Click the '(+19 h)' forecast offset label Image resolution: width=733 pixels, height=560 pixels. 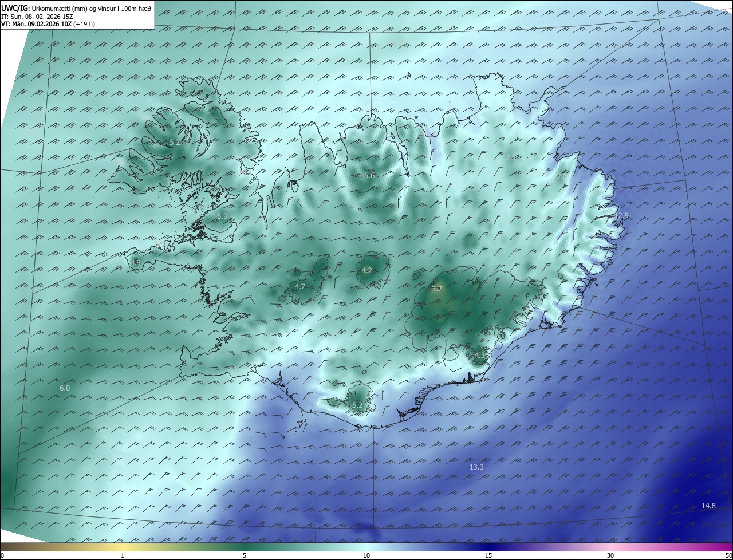(84, 24)
